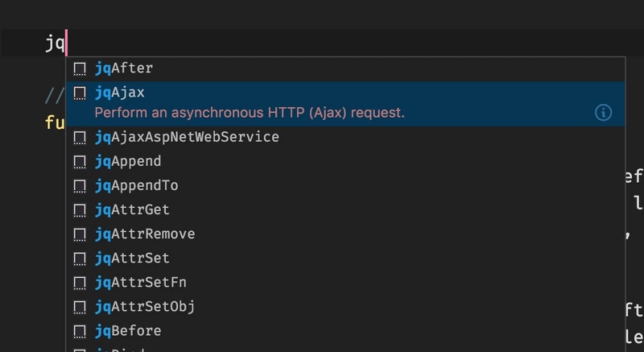
Task: Click the snippet icon next to jqAttrGet
Action: (x=80, y=210)
